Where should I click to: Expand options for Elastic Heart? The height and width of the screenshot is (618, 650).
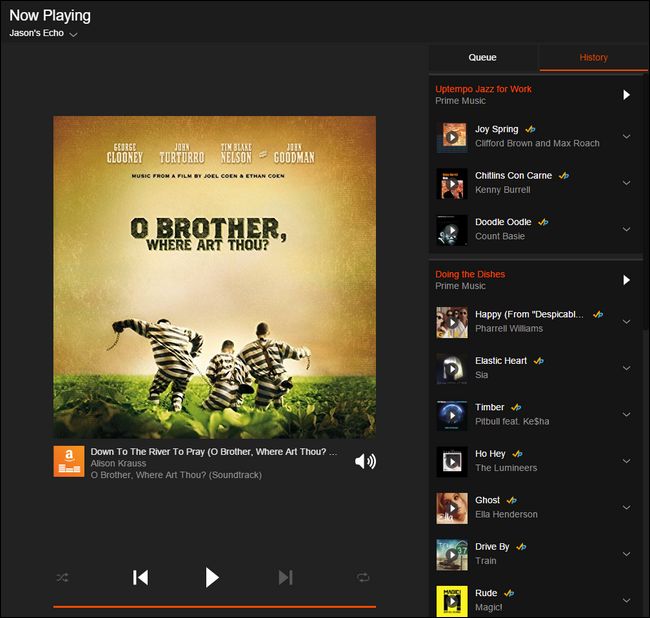point(626,368)
